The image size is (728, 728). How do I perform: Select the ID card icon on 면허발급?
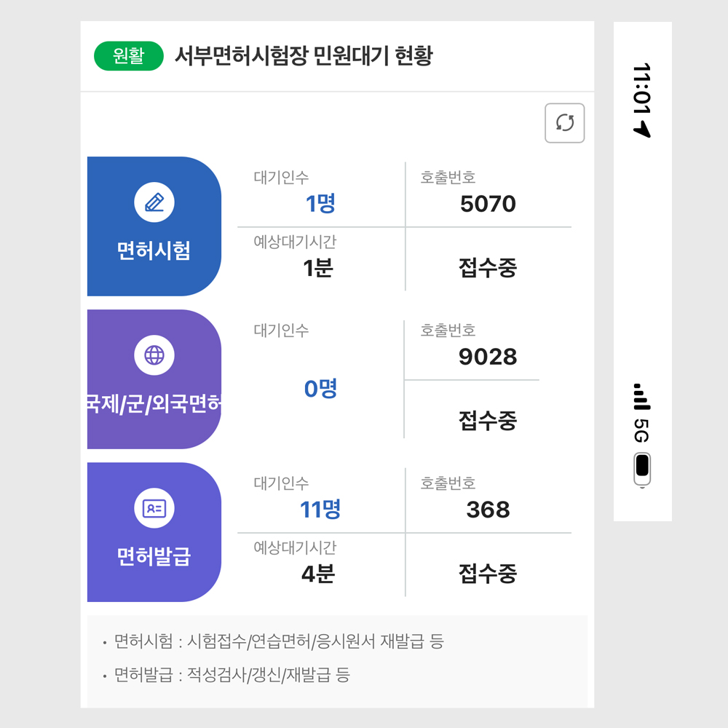coord(153,508)
